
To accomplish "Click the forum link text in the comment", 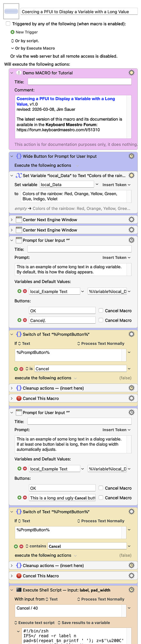I will click(x=58, y=130).
